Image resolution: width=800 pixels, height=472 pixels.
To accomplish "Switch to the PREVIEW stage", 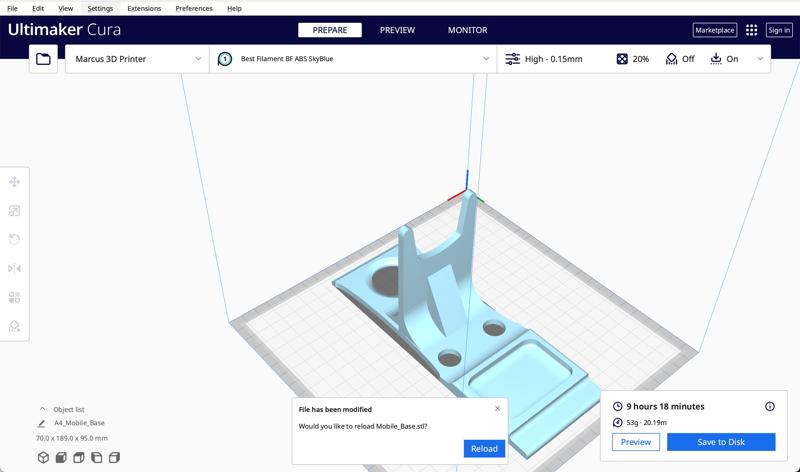I will pos(397,30).
